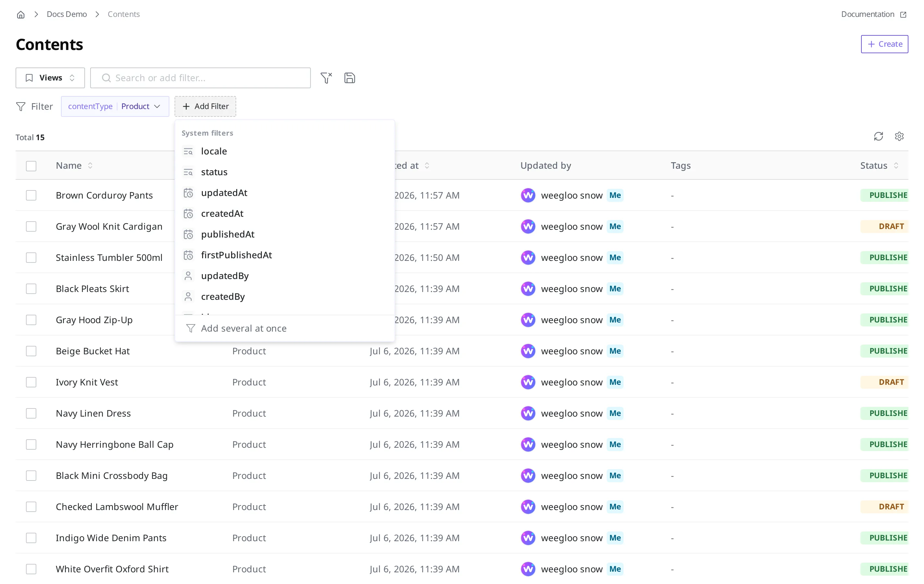Open the Black Pleats Skirt entry
Image resolution: width=924 pixels, height=584 pixels.
click(x=92, y=288)
